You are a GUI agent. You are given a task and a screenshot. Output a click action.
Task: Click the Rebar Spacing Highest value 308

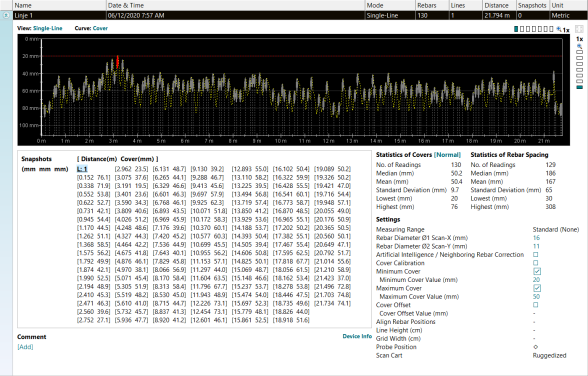[550, 207]
